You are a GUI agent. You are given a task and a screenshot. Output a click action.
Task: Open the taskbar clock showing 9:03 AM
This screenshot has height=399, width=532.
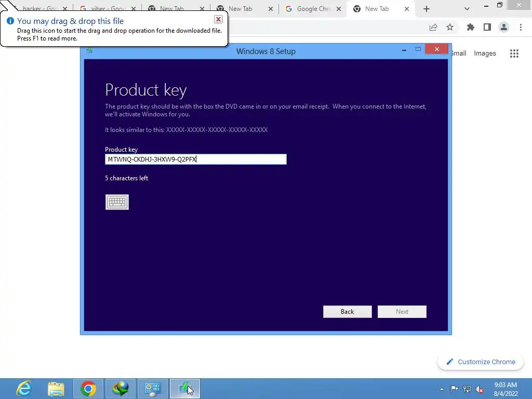tap(506, 389)
